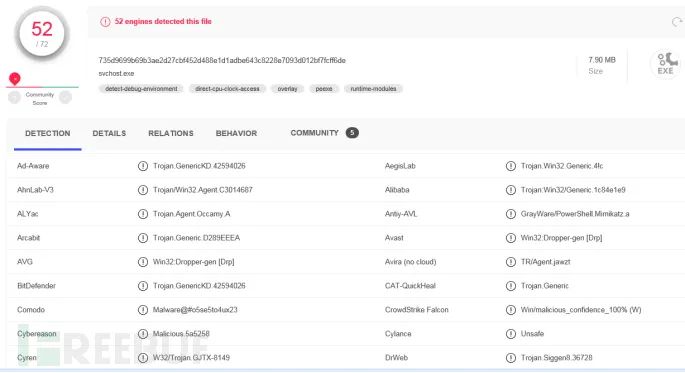Click the warning icon in AVG row

(143, 262)
